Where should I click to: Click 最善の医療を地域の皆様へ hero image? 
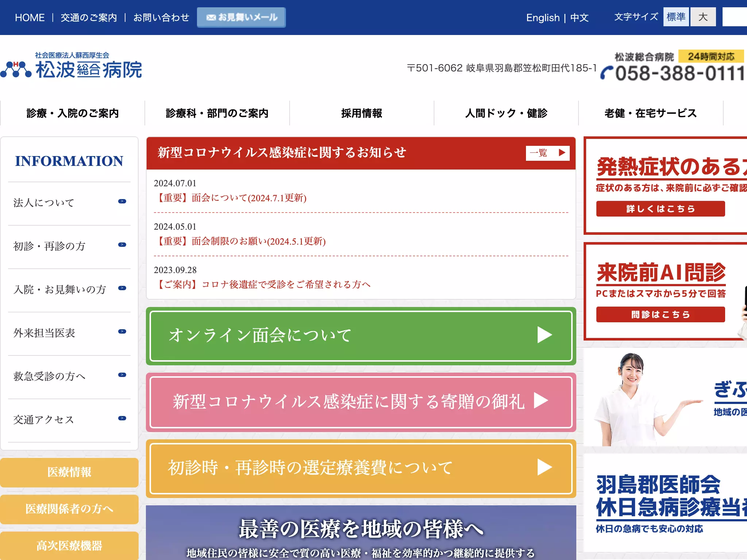361,533
